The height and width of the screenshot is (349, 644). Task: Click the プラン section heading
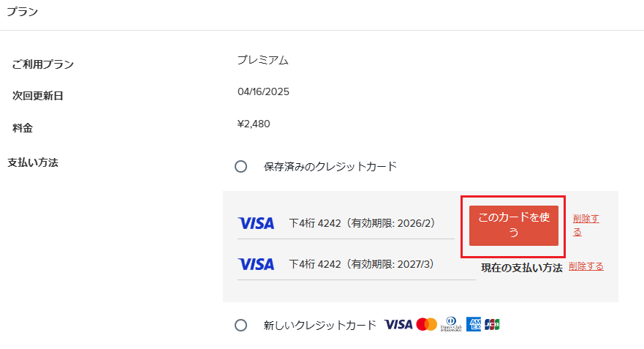(x=22, y=12)
